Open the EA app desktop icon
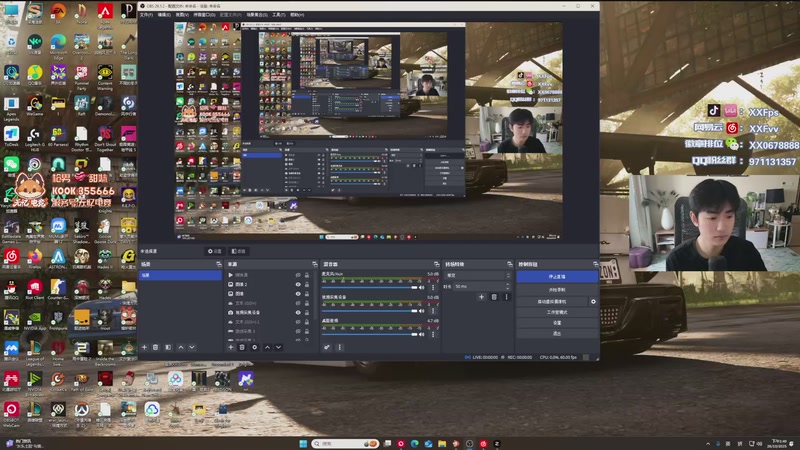Viewport: 800px width, 450px height. tap(58, 13)
